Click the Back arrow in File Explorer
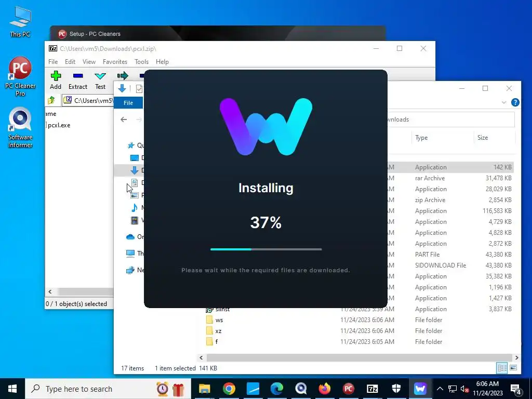 pos(124,119)
